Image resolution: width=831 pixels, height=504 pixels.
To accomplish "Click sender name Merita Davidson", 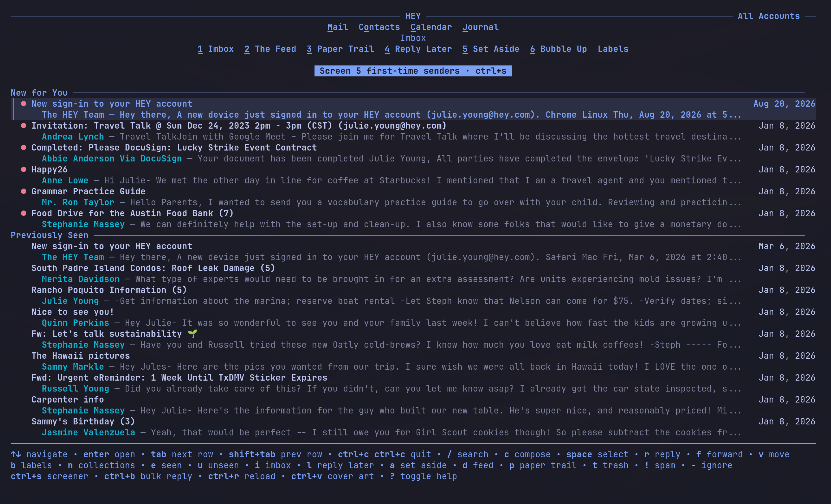I will coord(81,279).
